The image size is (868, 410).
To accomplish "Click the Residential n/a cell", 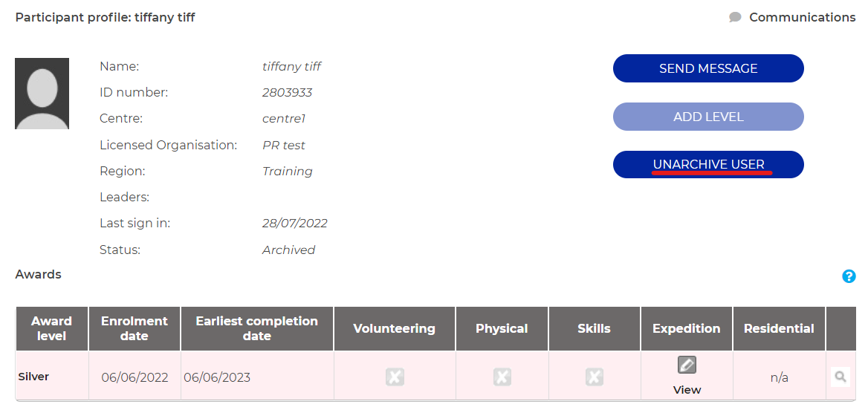I will [780, 377].
